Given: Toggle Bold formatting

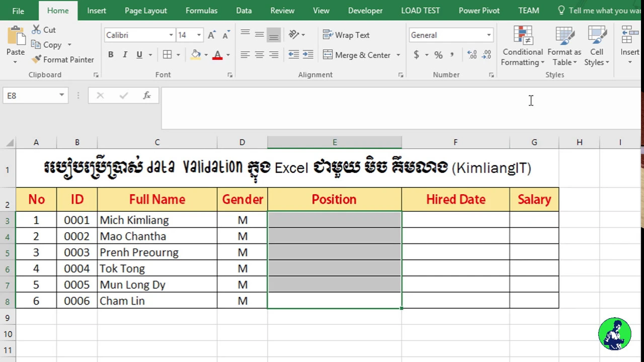Looking at the screenshot, I should tap(111, 55).
